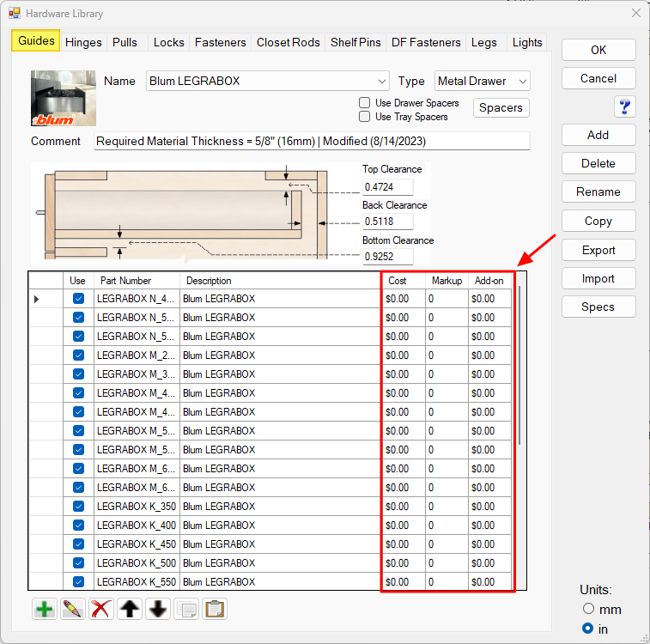The height and width of the screenshot is (644, 650).
Task: Open the Name dropdown showing Blum LEGRABOX
Action: tap(268, 81)
